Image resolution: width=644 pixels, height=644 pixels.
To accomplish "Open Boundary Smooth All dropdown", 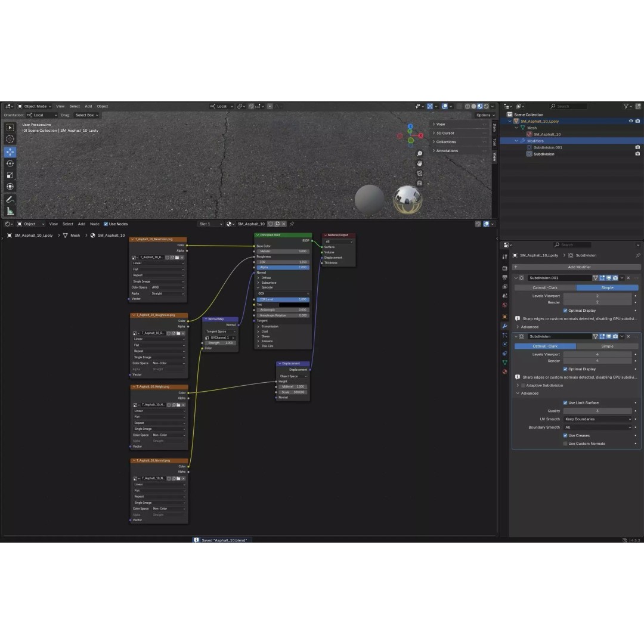I will (x=597, y=428).
